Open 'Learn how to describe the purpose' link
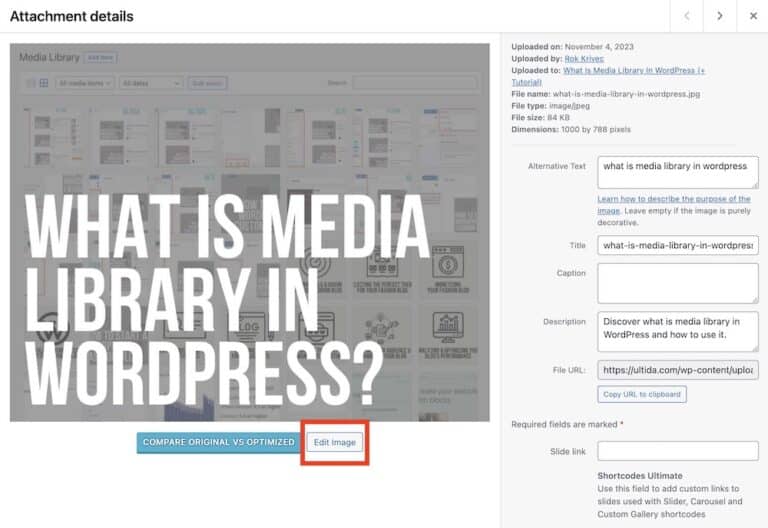The width and height of the screenshot is (768, 528). click(x=673, y=205)
